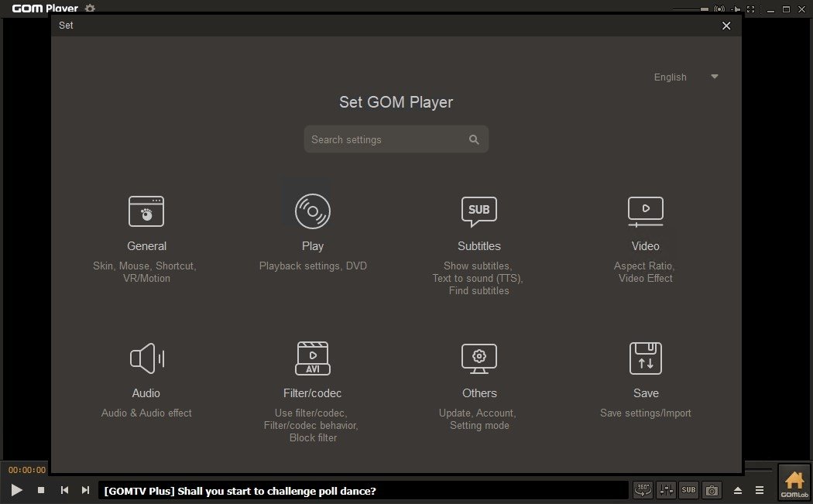Open the Audio speaker icon settings

pos(147,358)
